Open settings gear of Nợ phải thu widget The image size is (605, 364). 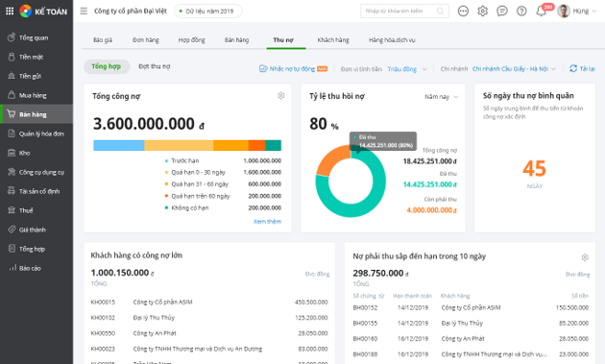(585, 257)
